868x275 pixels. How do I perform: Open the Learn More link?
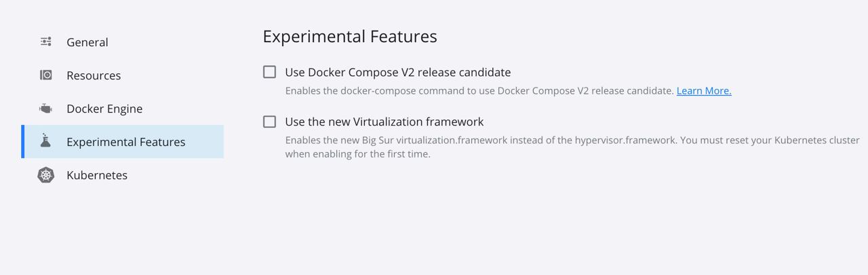point(704,90)
